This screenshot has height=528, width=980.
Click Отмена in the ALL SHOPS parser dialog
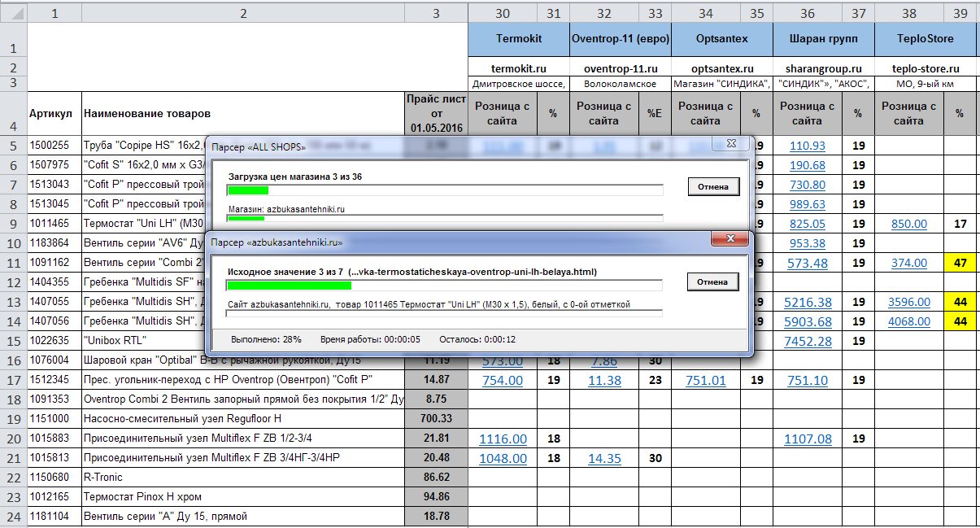pos(713,187)
